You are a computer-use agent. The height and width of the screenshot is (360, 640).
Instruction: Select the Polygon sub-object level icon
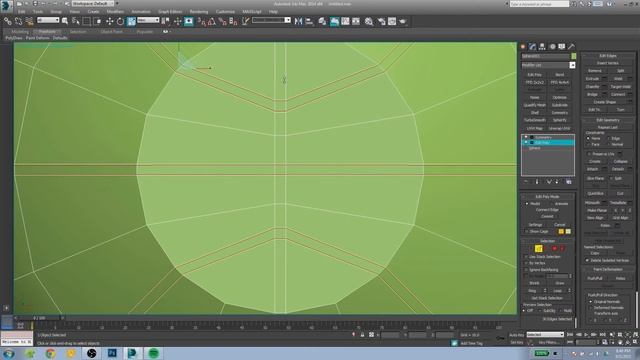[554, 248]
